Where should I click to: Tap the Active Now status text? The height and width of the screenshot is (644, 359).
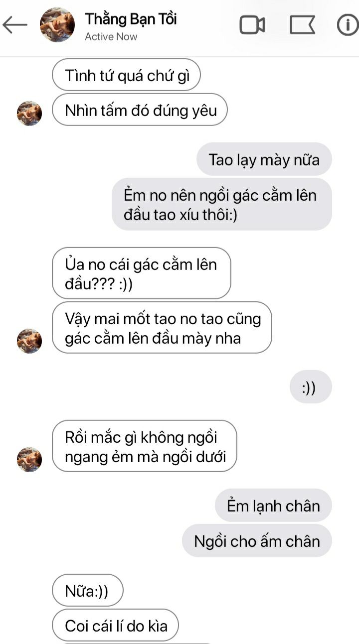point(111,37)
